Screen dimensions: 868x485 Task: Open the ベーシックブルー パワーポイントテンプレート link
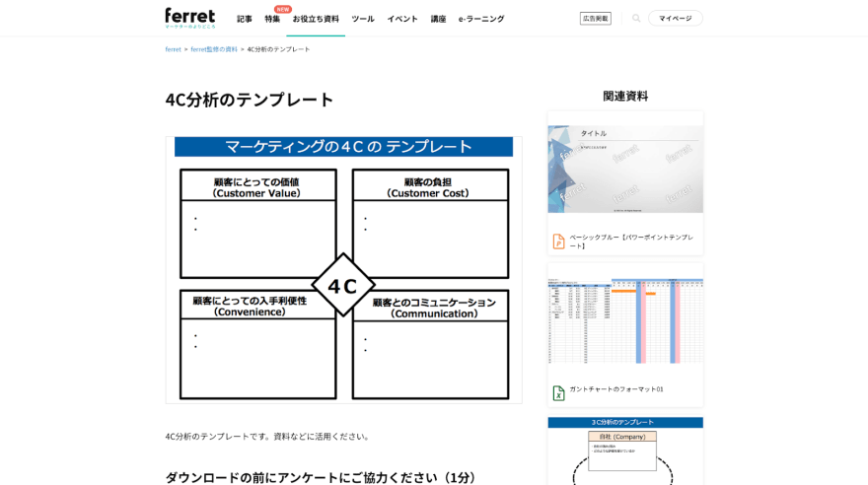tap(631, 242)
